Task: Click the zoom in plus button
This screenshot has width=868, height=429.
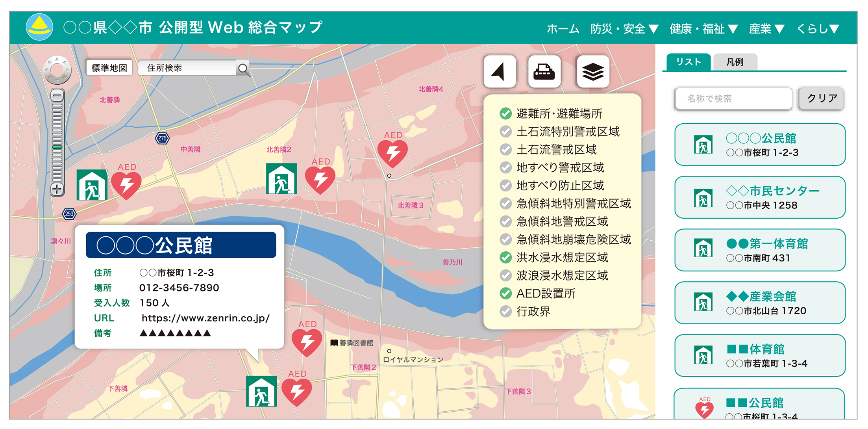Action: 57,189
